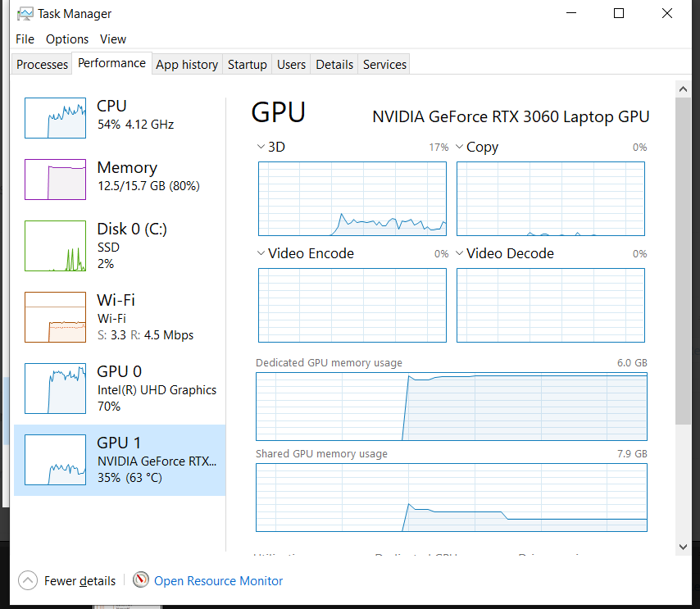700x609 pixels.
Task: Click the Task Manager title bar icon
Action: point(25,14)
